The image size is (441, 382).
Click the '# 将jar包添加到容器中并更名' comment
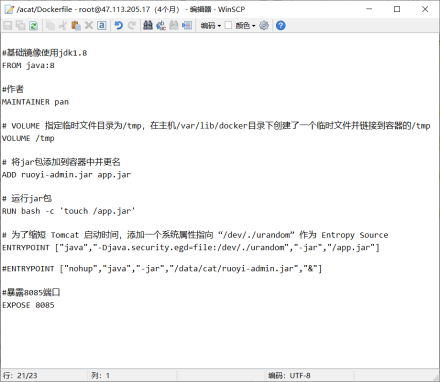click(x=61, y=162)
